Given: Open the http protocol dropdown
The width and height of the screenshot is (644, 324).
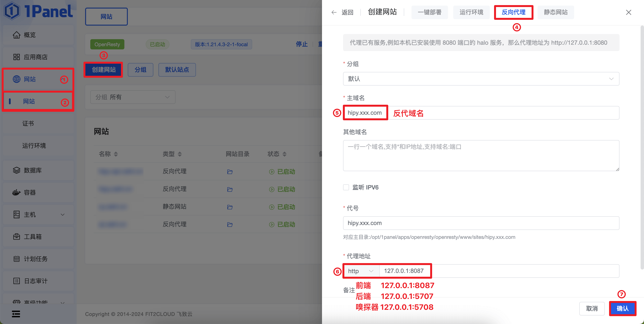Looking at the screenshot, I should (x=361, y=271).
